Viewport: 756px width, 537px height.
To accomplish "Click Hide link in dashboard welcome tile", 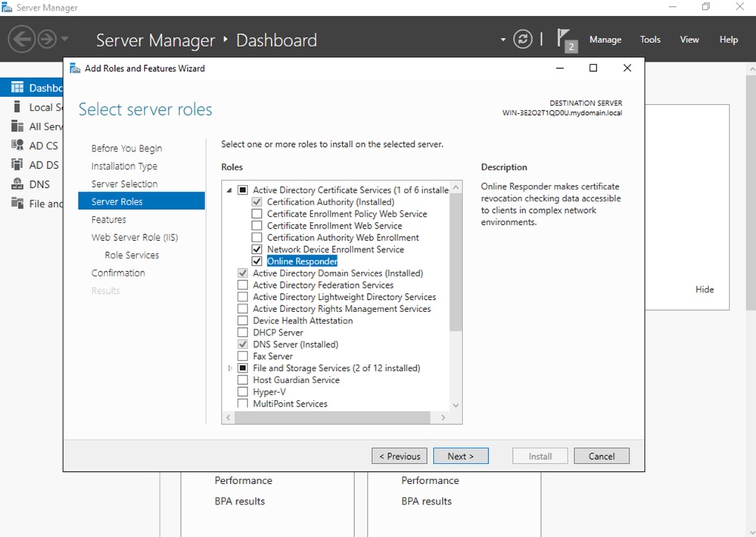I will (x=705, y=289).
